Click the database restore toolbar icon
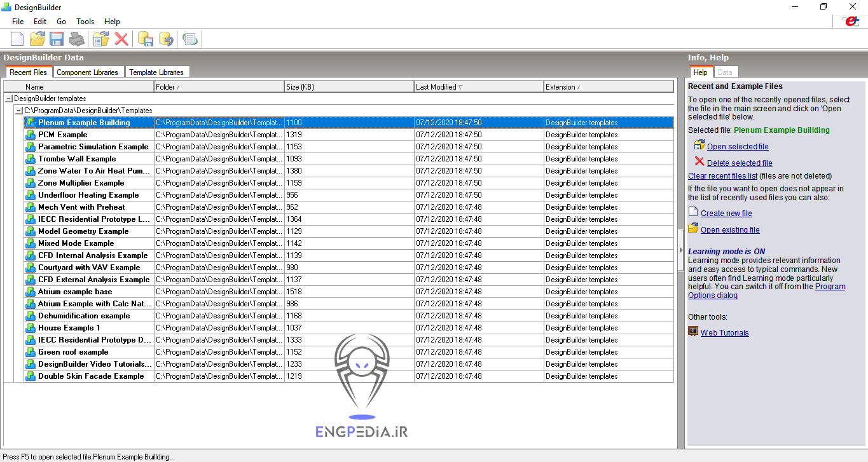 pos(166,39)
